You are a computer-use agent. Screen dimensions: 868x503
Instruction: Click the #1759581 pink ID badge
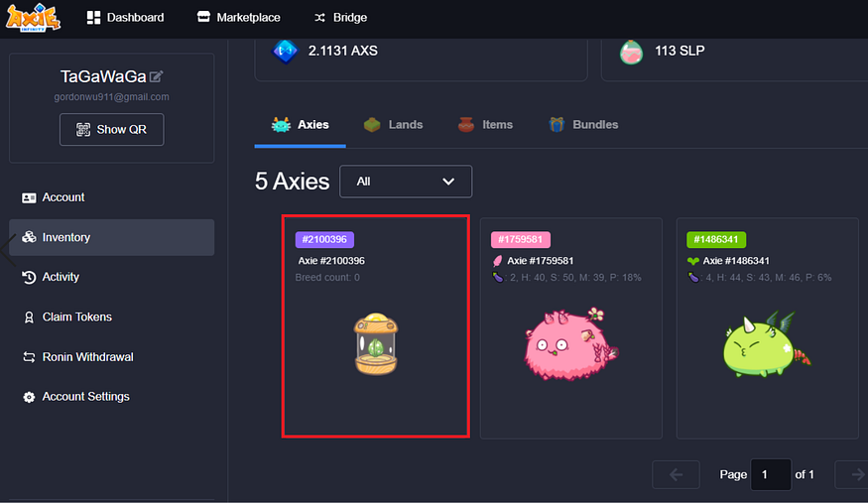pyautogui.click(x=521, y=240)
